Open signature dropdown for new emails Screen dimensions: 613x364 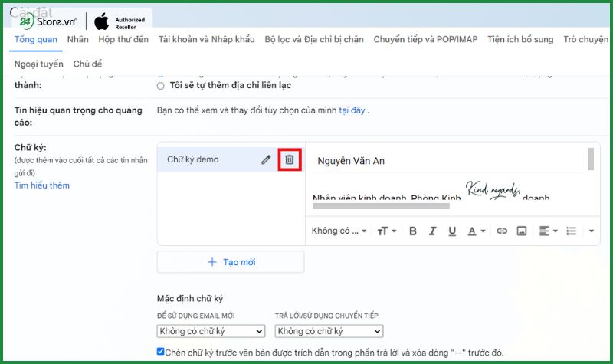point(211,331)
